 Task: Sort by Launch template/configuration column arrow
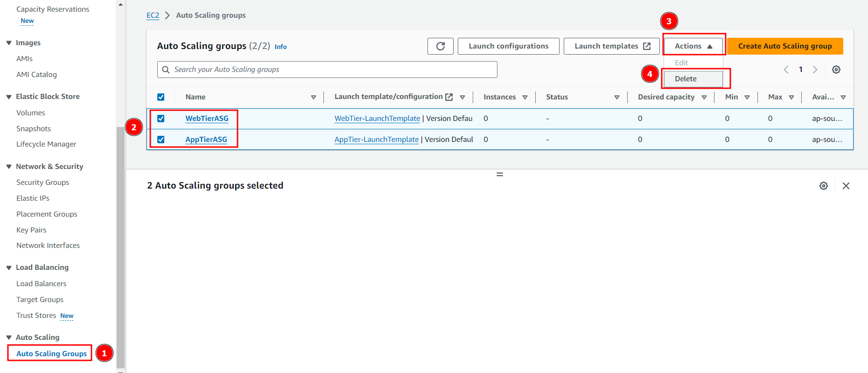coord(462,97)
